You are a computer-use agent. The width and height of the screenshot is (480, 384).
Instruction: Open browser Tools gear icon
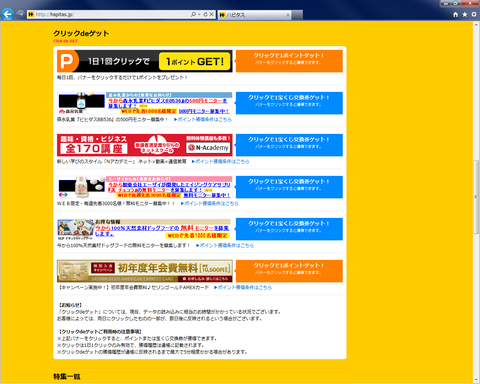click(474, 15)
